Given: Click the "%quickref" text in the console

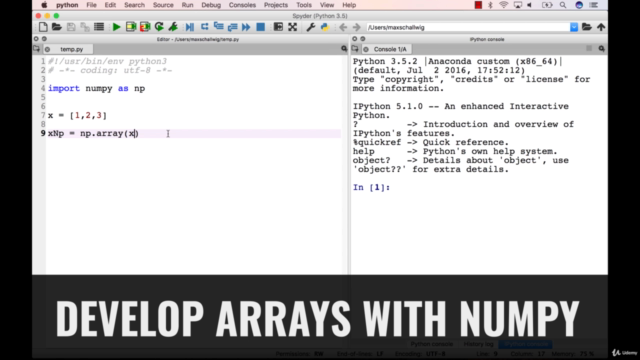Looking at the screenshot, I should click(377, 142).
